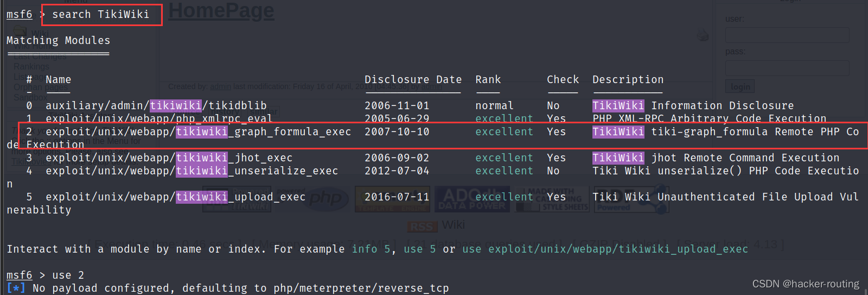The height and width of the screenshot is (295, 868).
Task: Click the 'use 2' command text
Action: pyautogui.click(x=68, y=275)
